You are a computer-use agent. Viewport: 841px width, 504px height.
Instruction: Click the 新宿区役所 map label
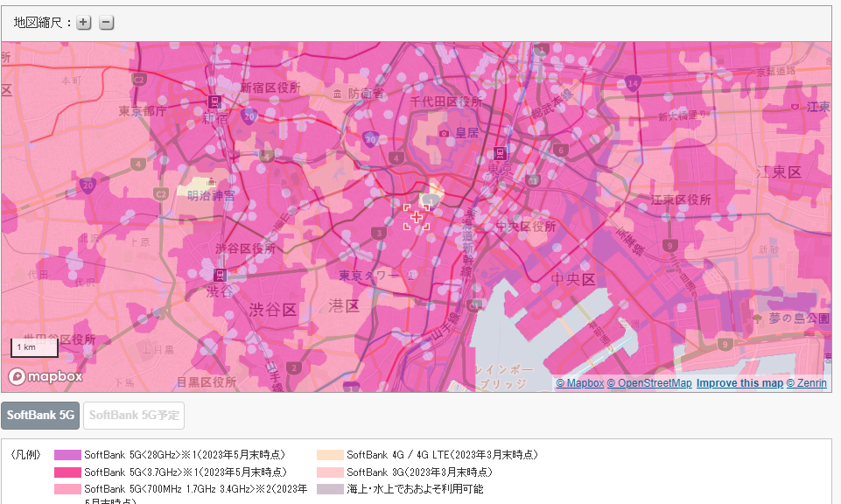(x=270, y=87)
